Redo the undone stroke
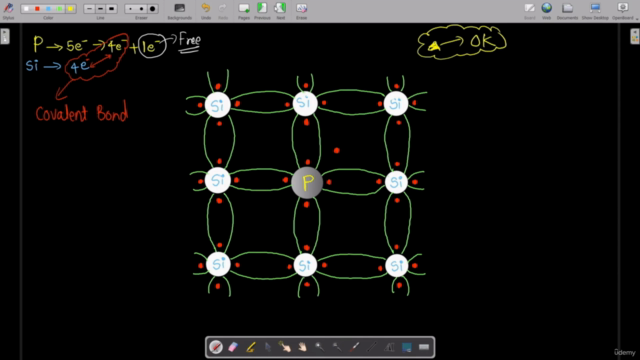This screenshot has width=640, height=360. (223, 11)
